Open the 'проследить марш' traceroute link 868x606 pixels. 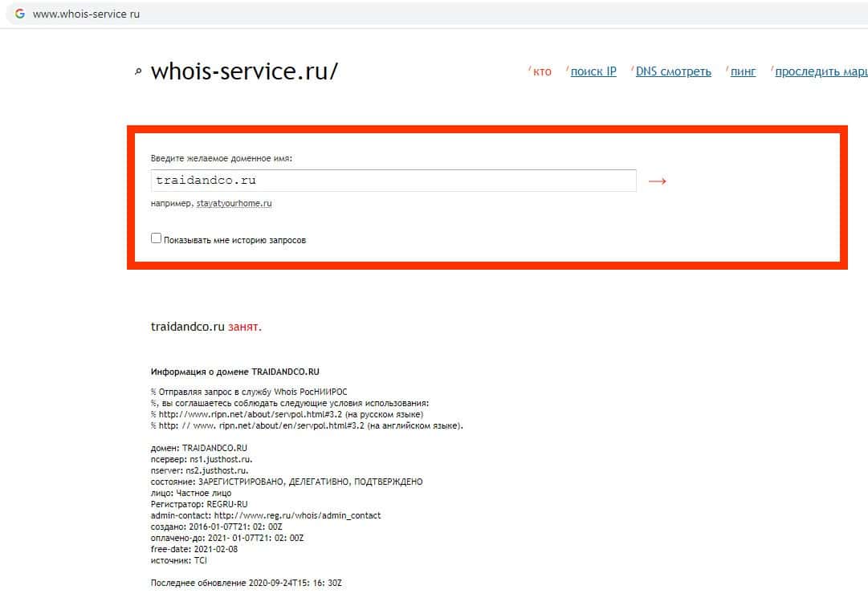pos(821,71)
